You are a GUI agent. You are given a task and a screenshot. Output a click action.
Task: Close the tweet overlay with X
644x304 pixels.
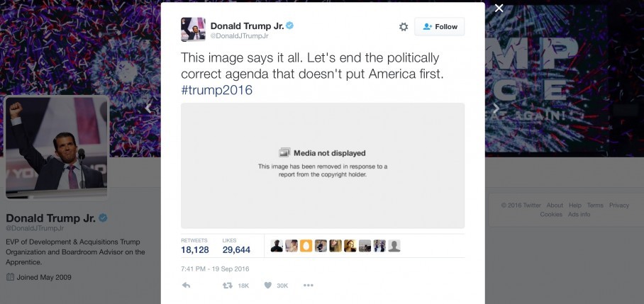[x=499, y=9]
